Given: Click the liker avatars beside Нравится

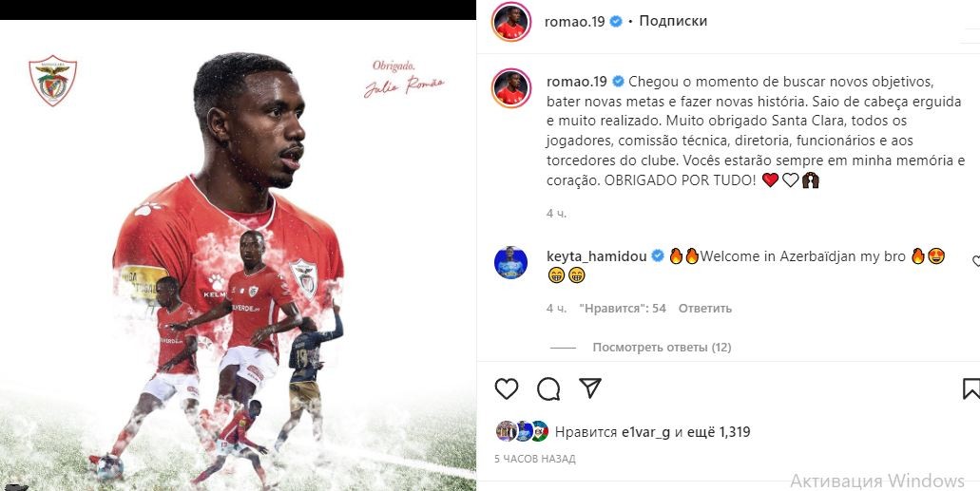Looking at the screenshot, I should [522, 431].
